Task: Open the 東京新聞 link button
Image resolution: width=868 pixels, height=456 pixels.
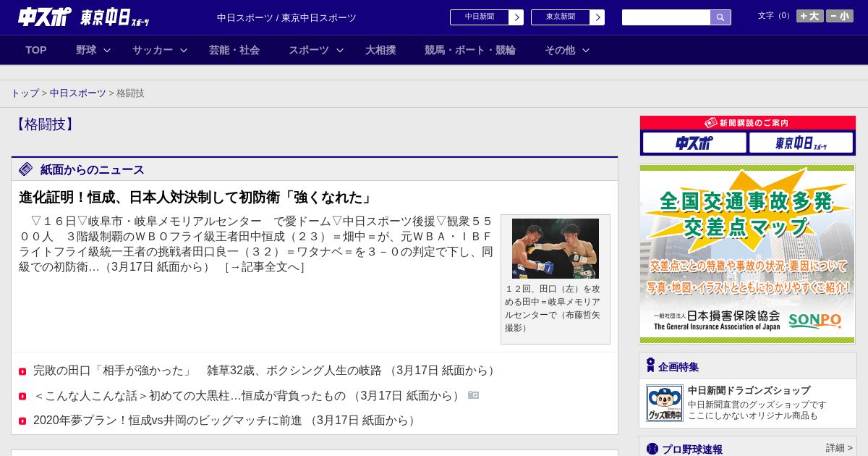Action: tap(561, 17)
